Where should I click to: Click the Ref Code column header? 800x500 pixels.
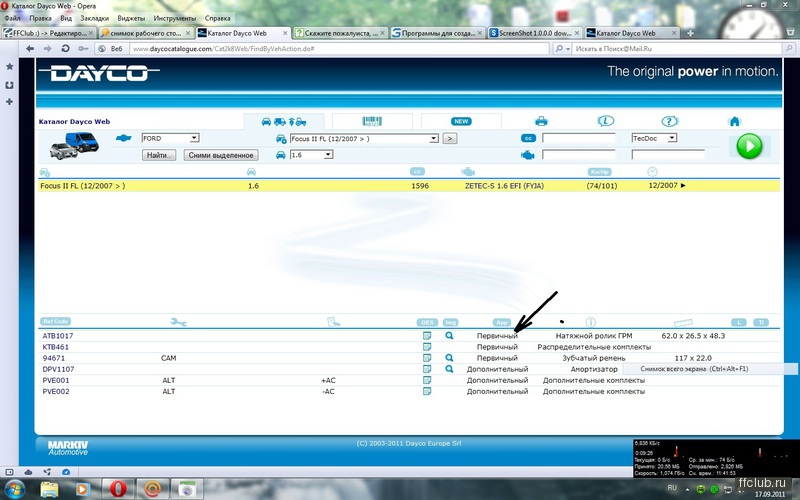click(x=56, y=321)
